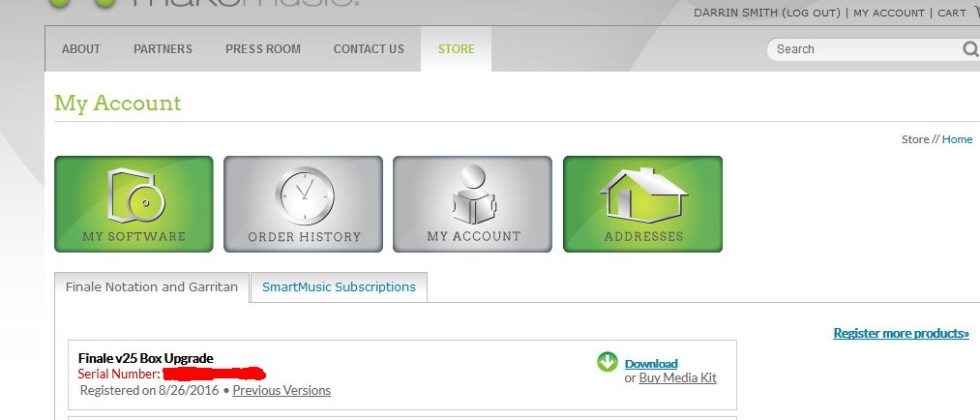This screenshot has height=420, width=980.
Task: Click the search magnifier icon
Action: (969, 49)
